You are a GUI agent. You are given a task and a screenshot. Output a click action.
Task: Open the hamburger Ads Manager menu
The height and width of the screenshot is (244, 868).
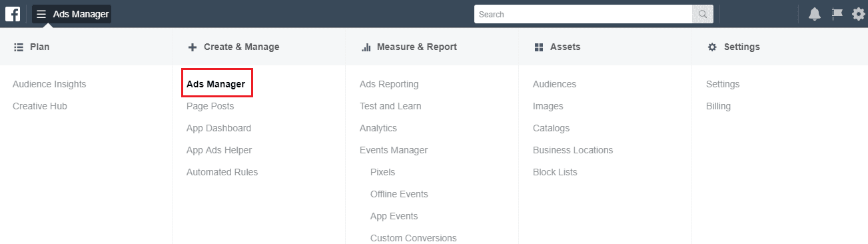(72, 14)
